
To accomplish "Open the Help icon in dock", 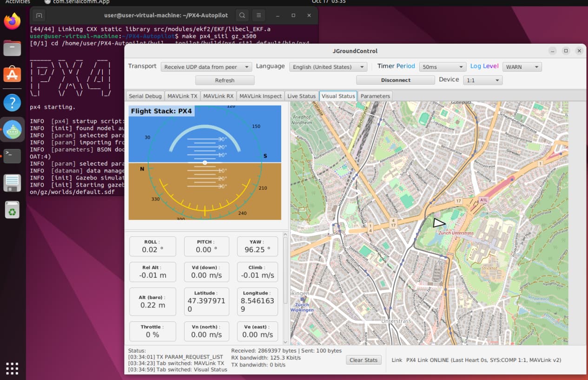I will tap(13, 102).
